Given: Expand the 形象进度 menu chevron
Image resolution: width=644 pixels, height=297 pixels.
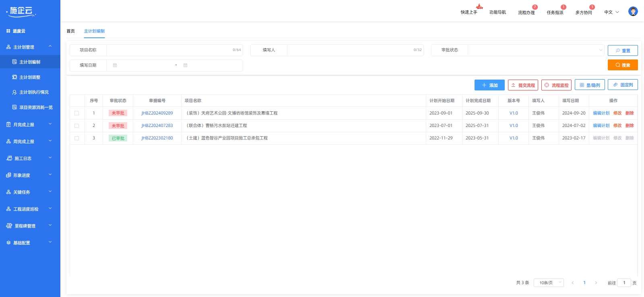Looking at the screenshot, I should [50, 175].
